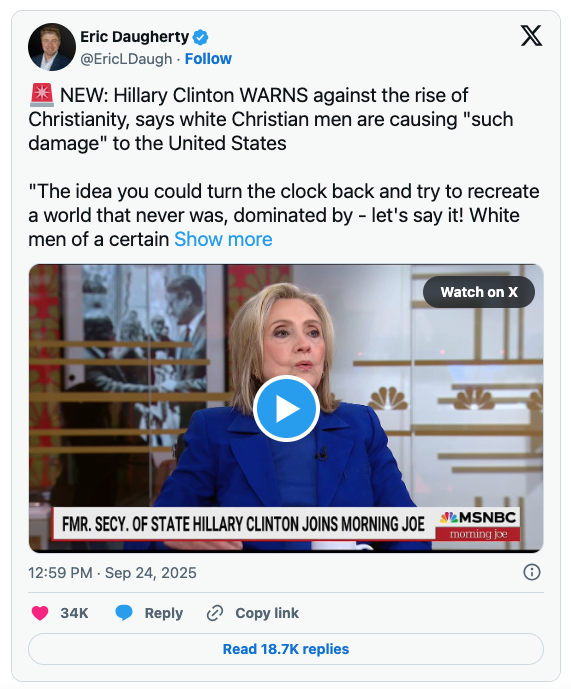Click the red siren emoji in tweet
The width and height of the screenshot is (571, 689).
(42, 95)
